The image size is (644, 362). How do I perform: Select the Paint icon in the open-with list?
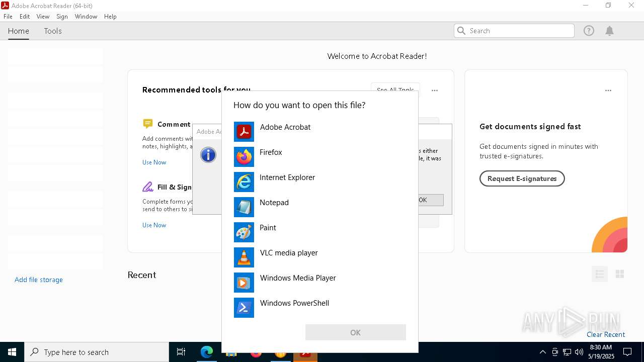coord(244,232)
